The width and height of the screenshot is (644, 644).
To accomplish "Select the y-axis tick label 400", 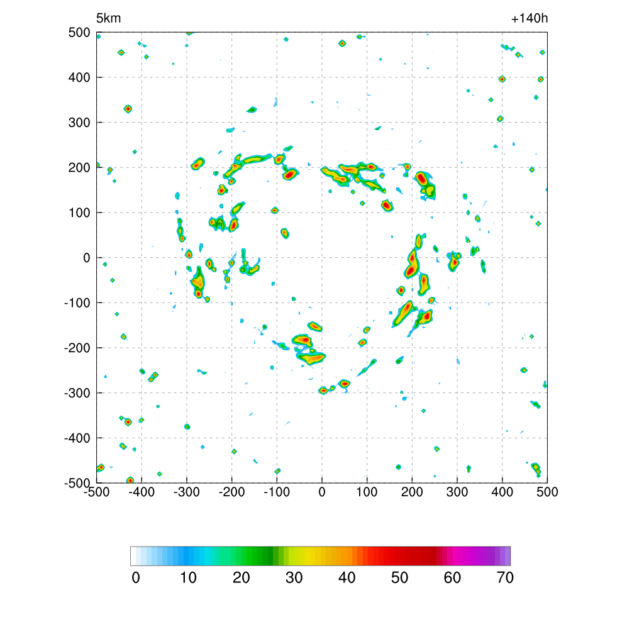I will click(79, 77).
